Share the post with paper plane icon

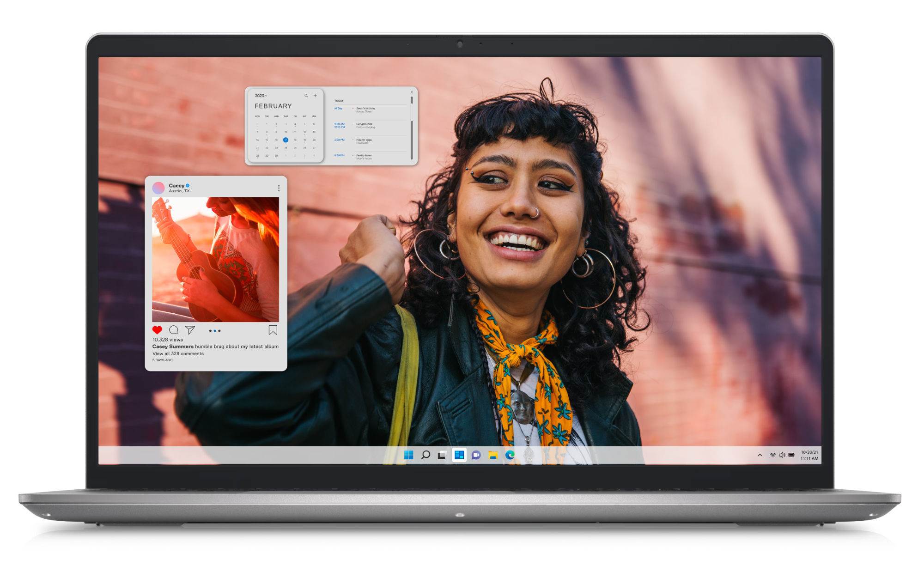pos(190,330)
